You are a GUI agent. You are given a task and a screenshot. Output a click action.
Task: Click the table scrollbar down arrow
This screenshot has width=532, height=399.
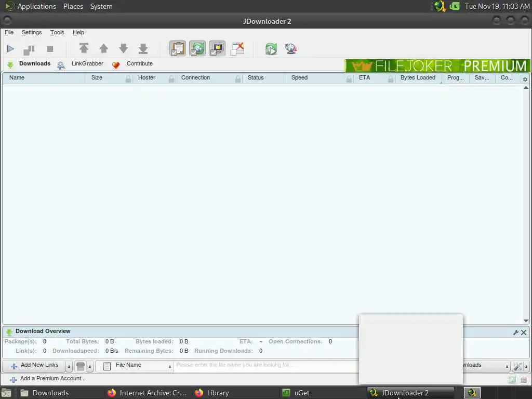tap(526, 321)
